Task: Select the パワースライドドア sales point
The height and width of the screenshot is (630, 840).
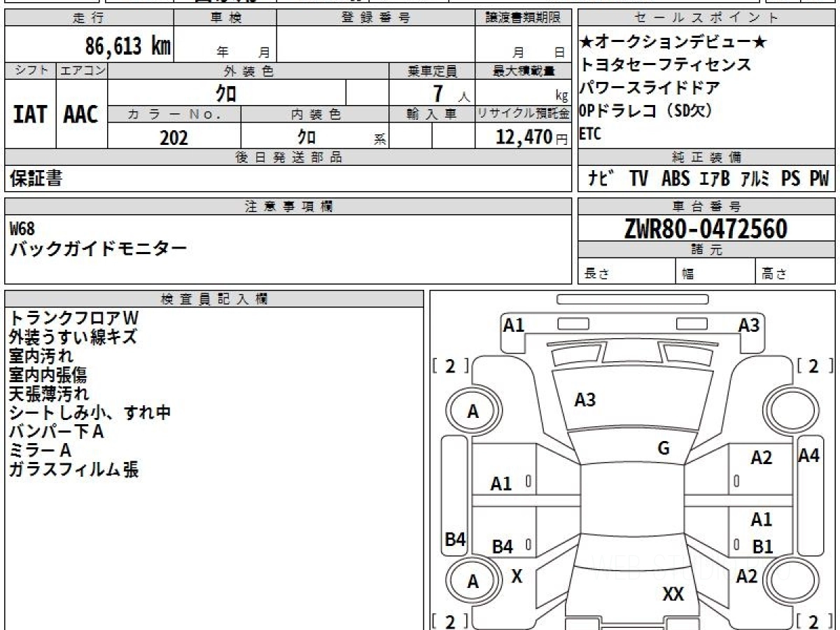Action: point(650,88)
